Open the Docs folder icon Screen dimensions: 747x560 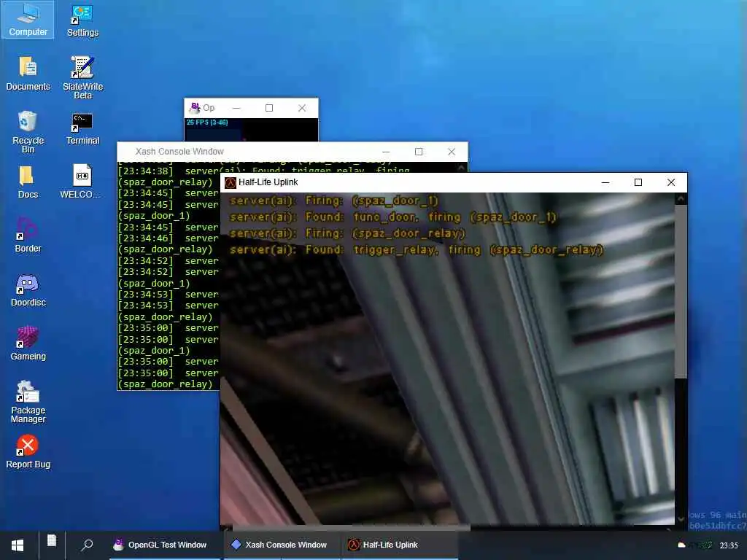coord(28,182)
